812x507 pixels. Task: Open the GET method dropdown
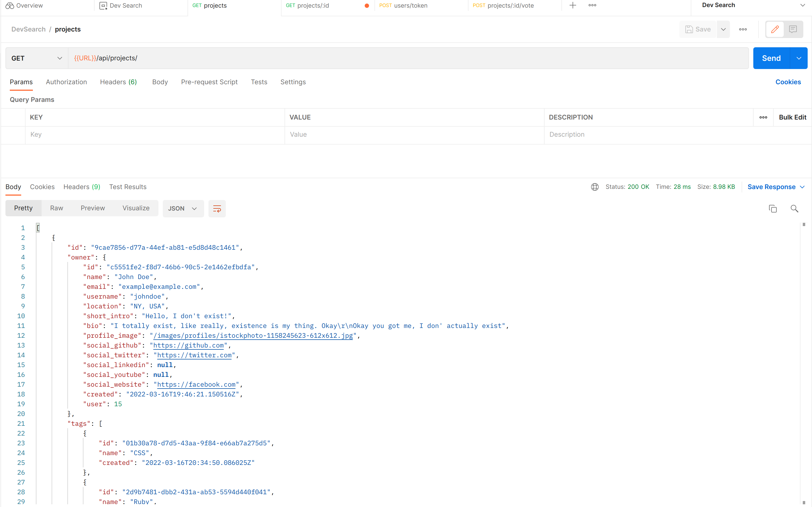click(x=37, y=58)
